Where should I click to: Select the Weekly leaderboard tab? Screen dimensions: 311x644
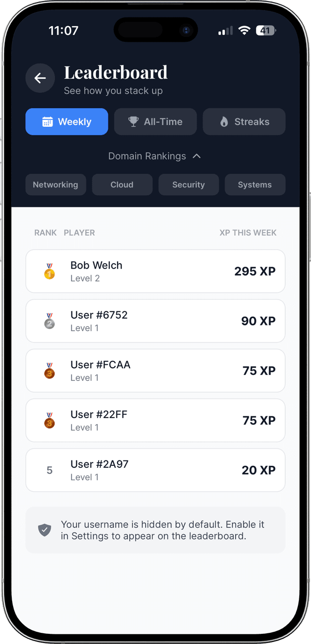[67, 122]
